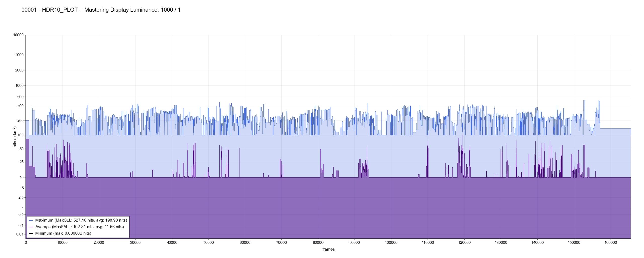Click the 30000 x-axis frame label
Screen dimensions: 644x258
(135, 243)
